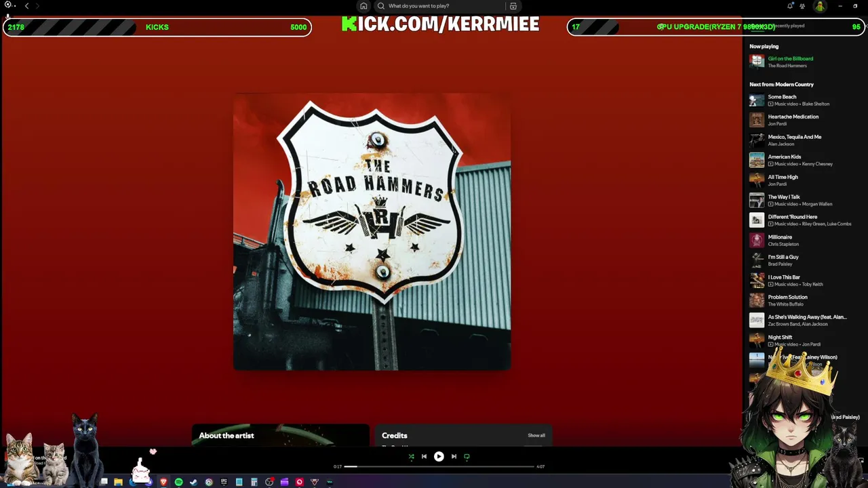The width and height of the screenshot is (868, 488).
Task: Click music video icon beside Morgan Wallen
Action: point(770,204)
